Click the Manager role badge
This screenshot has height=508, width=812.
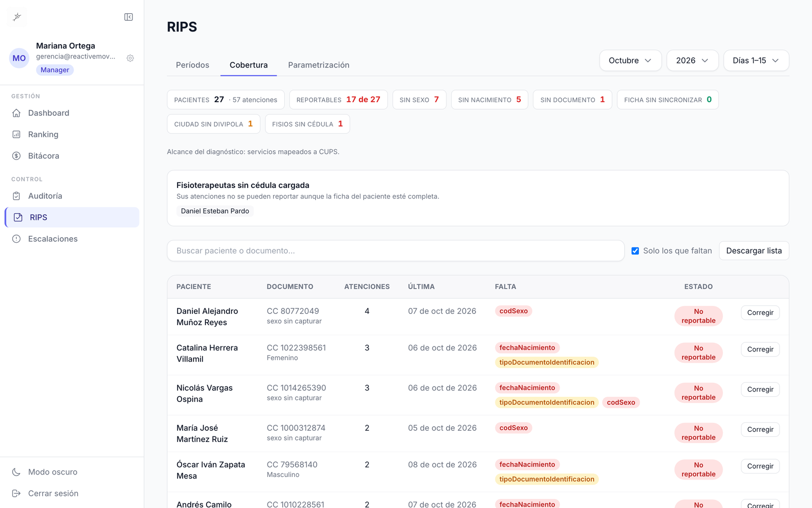tap(55, 70)
